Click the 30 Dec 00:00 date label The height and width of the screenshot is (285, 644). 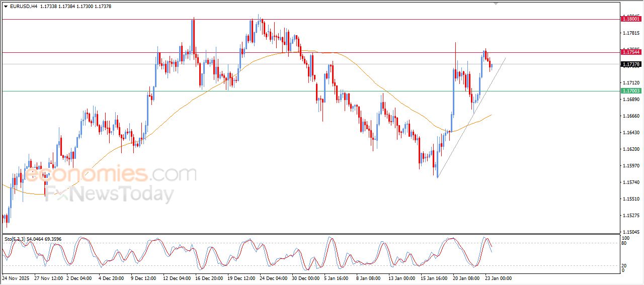[305, 278]
